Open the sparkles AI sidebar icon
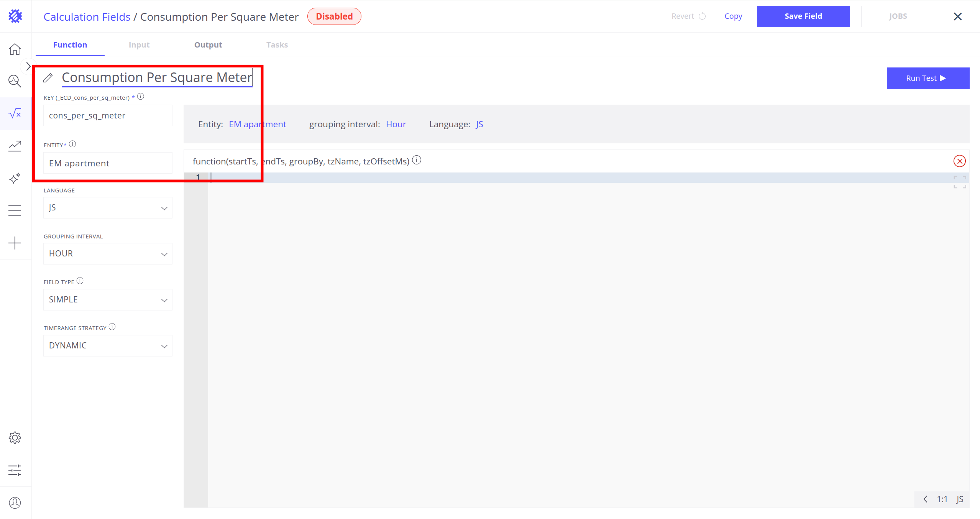 point(15,178)
